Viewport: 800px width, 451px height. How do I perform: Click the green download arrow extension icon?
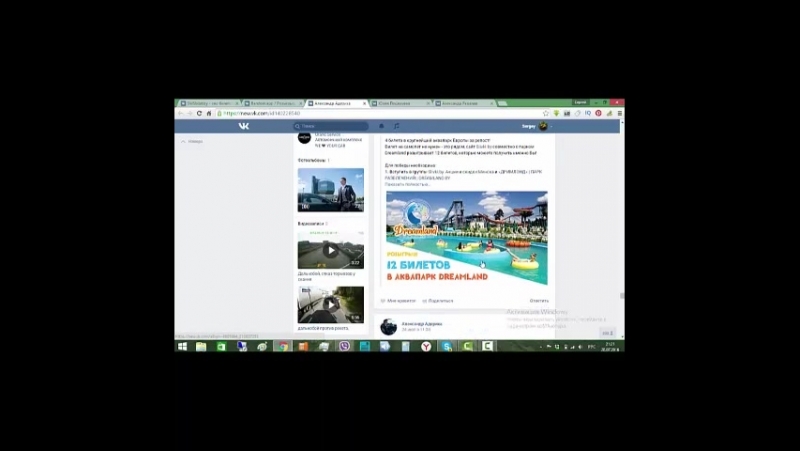(x=556, y=113)
